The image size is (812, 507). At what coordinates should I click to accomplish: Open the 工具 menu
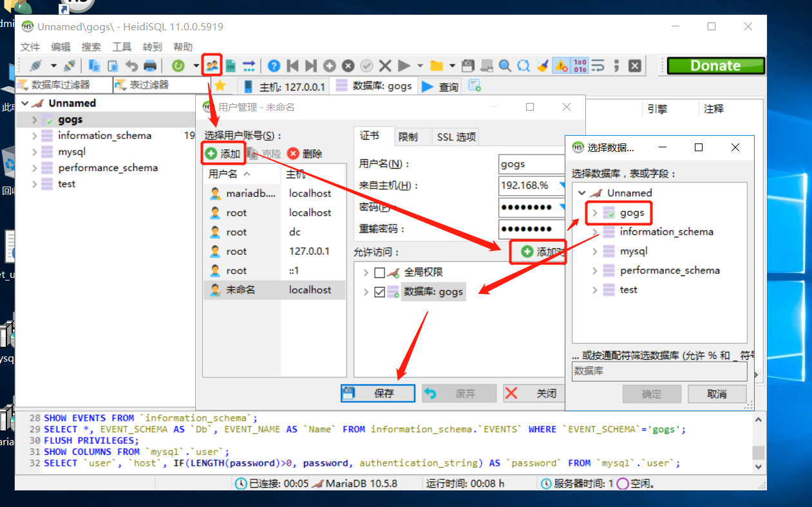pyautogui.click(x=122, y=47)
